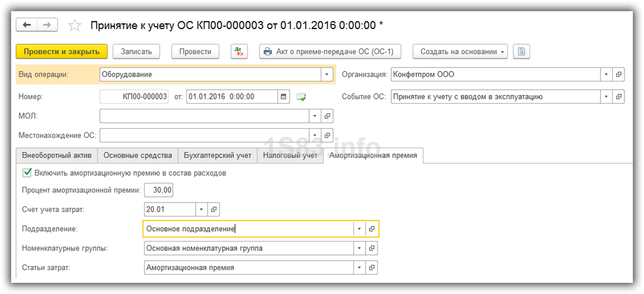Toggle Включить амортизационную премию checkbox
This screenshot has height=294, width=644.
pyautogui.click(x=27, y=173)
